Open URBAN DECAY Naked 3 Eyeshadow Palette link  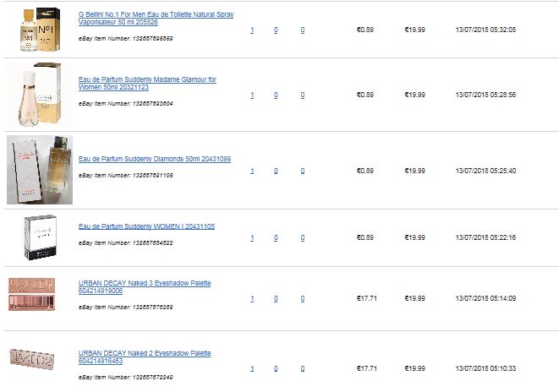click(x=145, y=287)
